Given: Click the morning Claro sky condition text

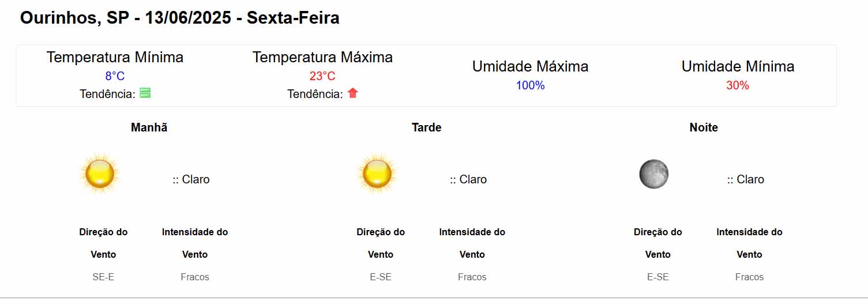Looking at the screenshot, I should [191, 179].
